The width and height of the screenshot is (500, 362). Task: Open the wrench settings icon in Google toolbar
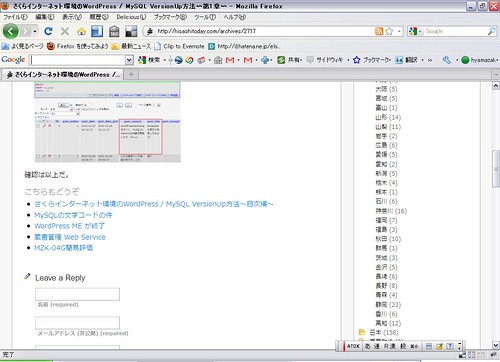(x=447, y=60)
